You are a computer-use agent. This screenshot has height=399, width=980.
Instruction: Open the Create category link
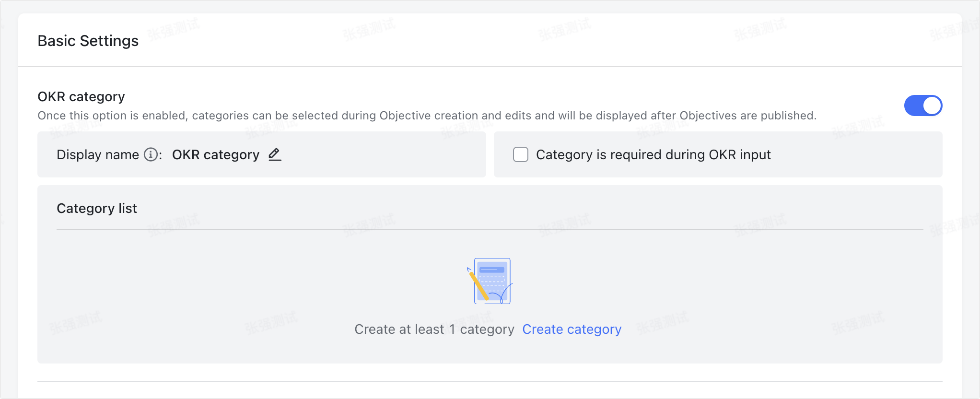(572, 329)
